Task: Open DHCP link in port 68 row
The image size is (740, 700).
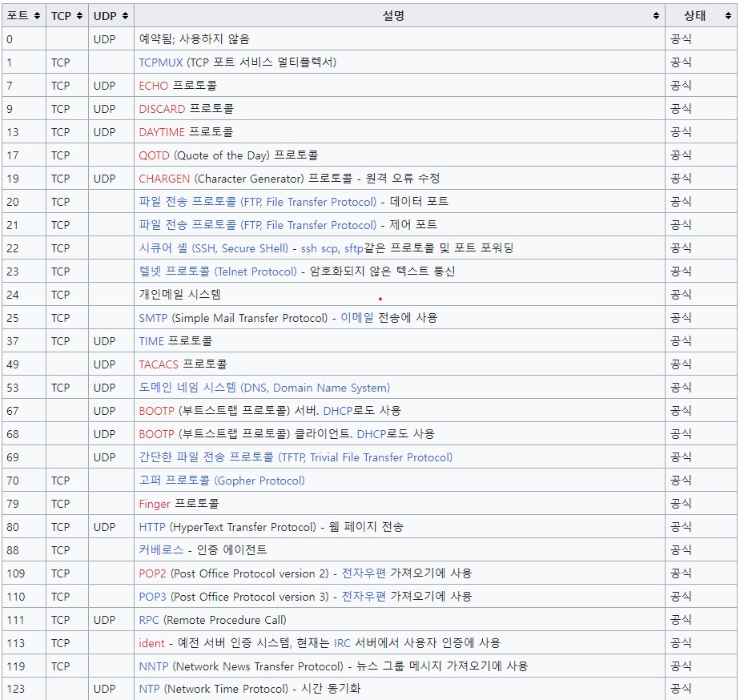Action: pos(372,434)
